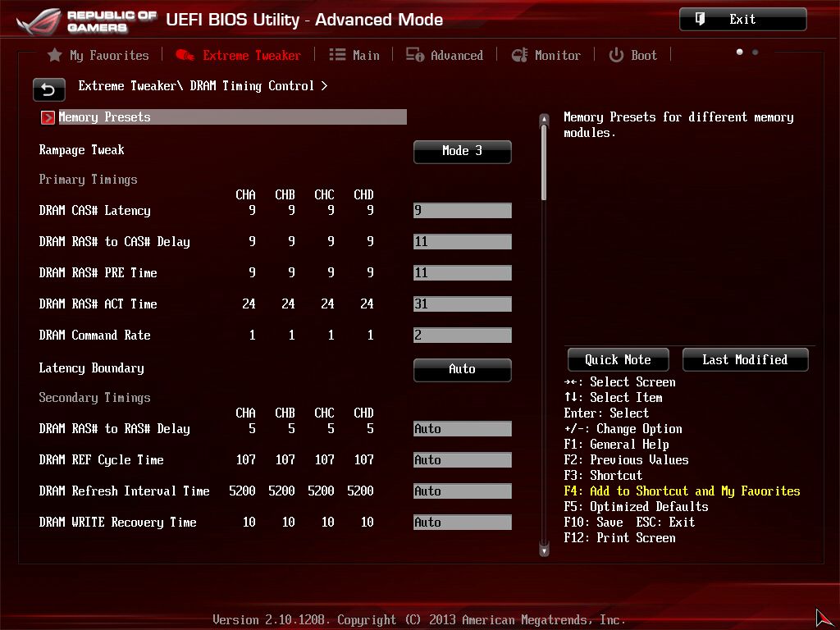
Task: Click the F5 Optimized Defaults hint
Action: 636,506
